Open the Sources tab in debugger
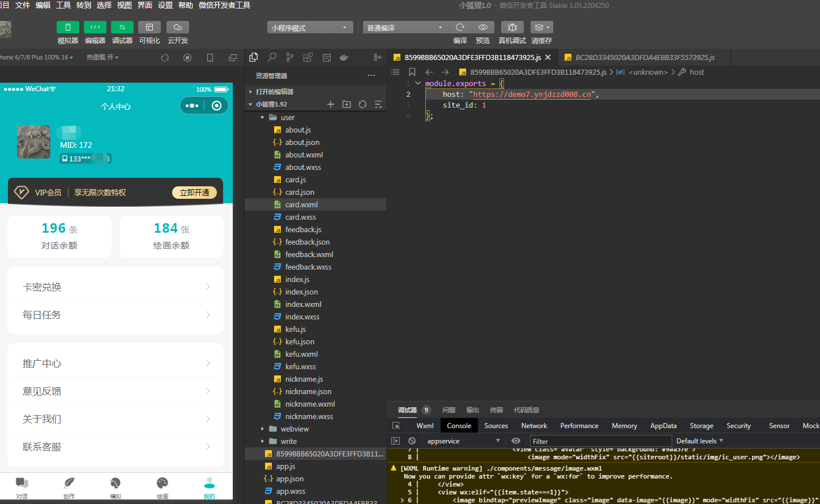The height and width of the screenshot is (504, 820). point(496,426)
